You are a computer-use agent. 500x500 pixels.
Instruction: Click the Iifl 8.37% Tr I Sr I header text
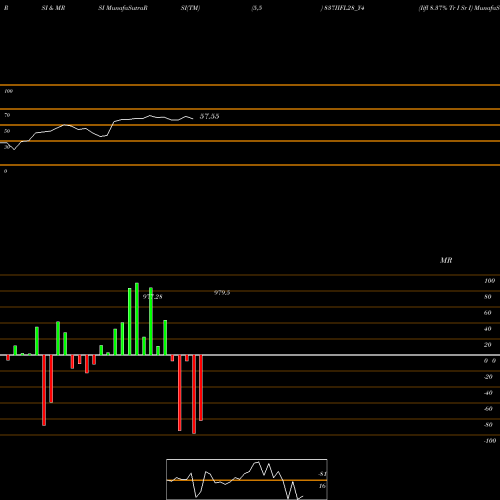tap(446, 8)
